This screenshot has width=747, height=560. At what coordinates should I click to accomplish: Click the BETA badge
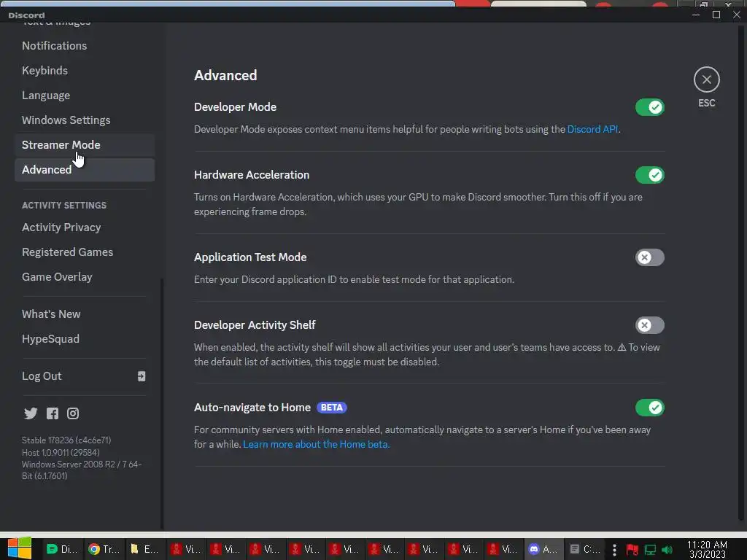[x=332, y=408]
